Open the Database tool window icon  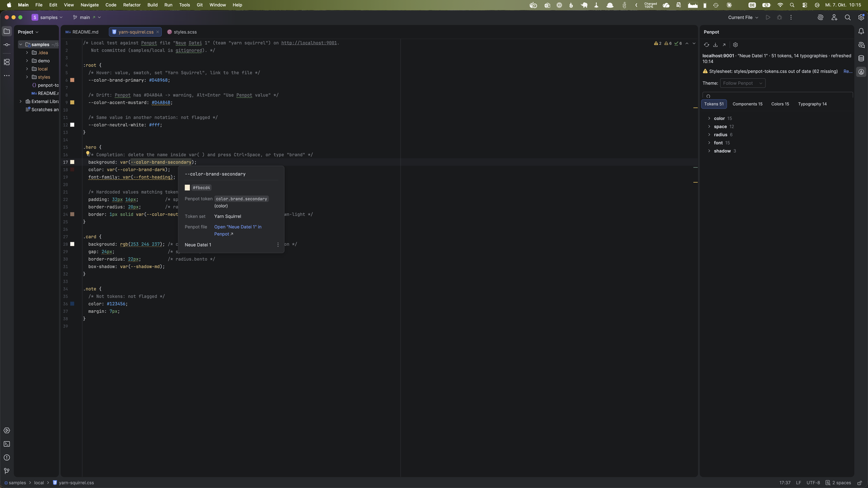click(861, 59)
